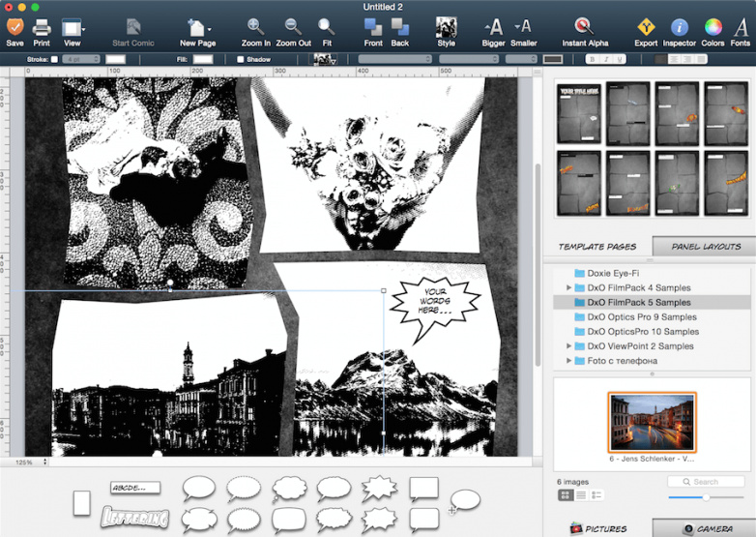Screen dimensions: 756x537
Task: Switch image browser to grid view
Action: 565,495
